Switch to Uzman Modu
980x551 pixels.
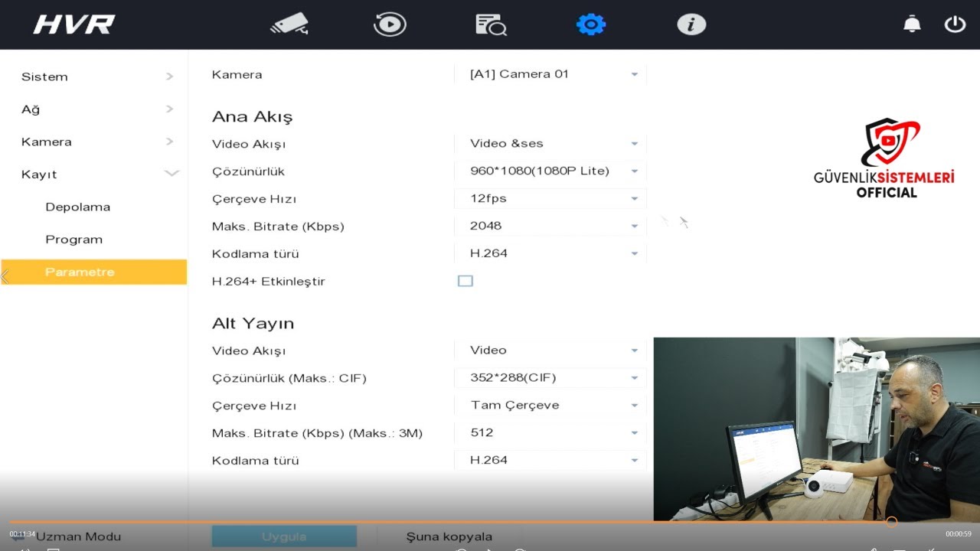tap(78, 536)
